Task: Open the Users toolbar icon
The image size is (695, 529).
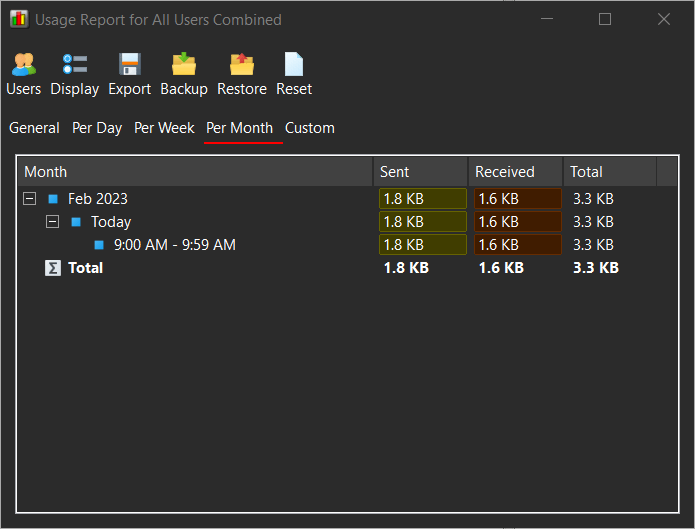Action: click(23, 65)
